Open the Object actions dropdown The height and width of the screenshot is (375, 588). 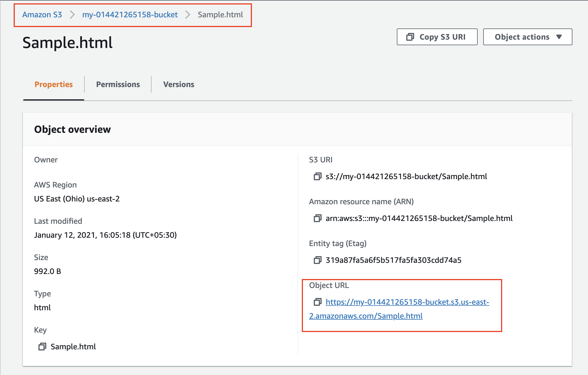[x=528, y=37]
